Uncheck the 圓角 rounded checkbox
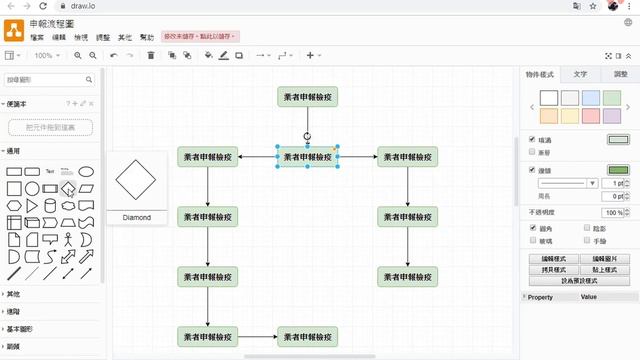640x360 pixels. 533,228
